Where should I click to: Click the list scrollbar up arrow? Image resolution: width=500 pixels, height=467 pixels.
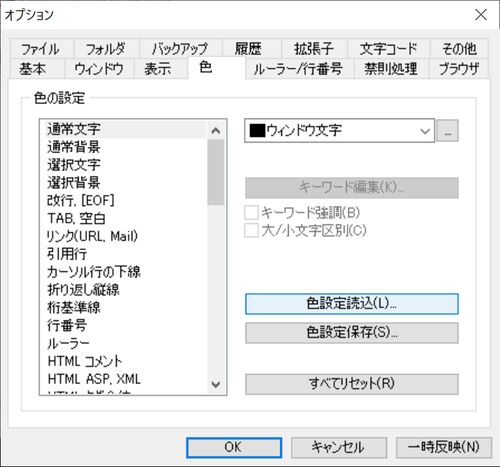point(216,130)
